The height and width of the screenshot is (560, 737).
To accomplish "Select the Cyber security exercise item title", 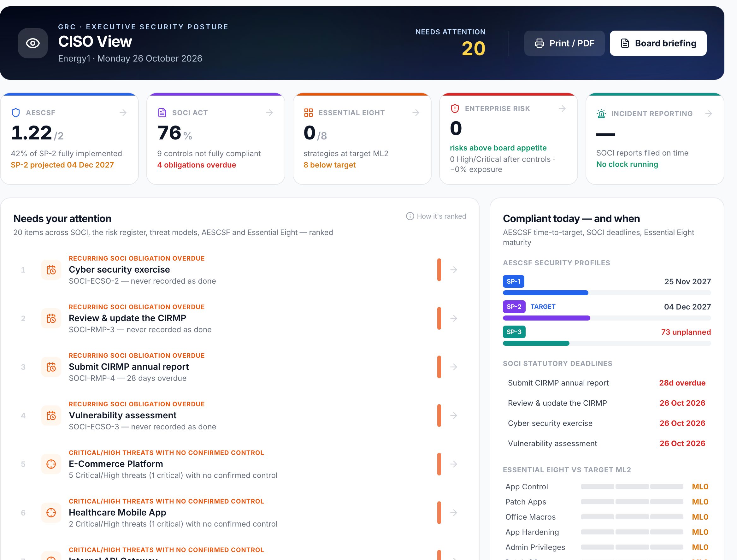I will (x=119, y=269).
